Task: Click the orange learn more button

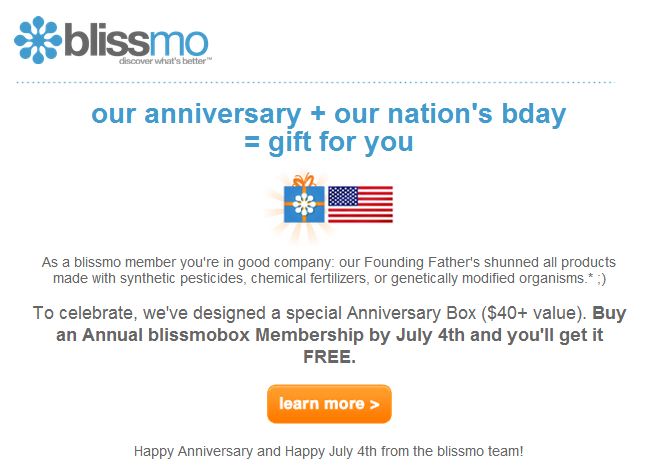Action: pos(329,404)
